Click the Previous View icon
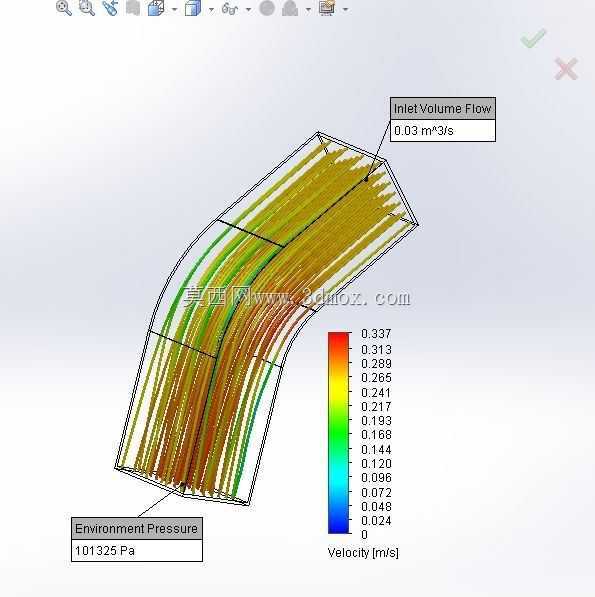The height and width of the screenshot is (597, 595). pyautogui.click(x=110, y=8)
